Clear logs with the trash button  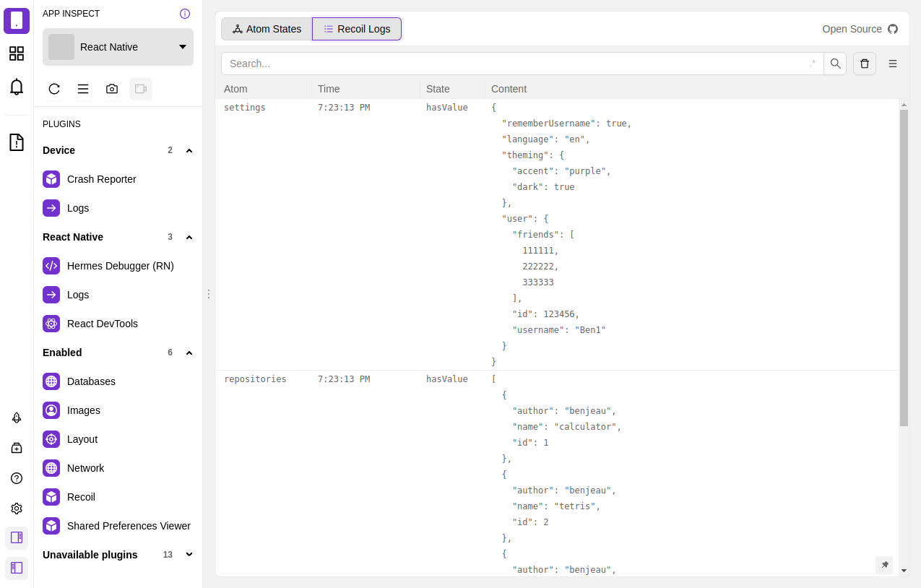point(865,64)
